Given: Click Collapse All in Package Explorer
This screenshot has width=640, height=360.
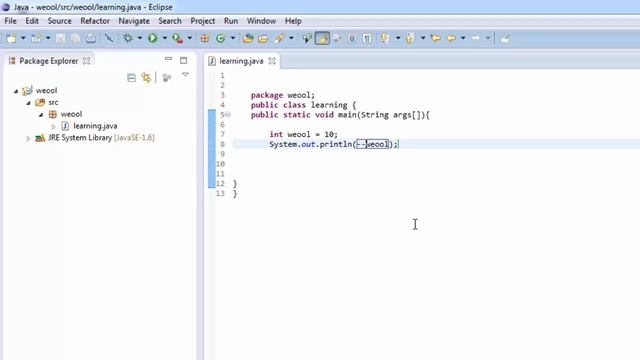Looking at the screenshot, I should click(x=131, y=78).
